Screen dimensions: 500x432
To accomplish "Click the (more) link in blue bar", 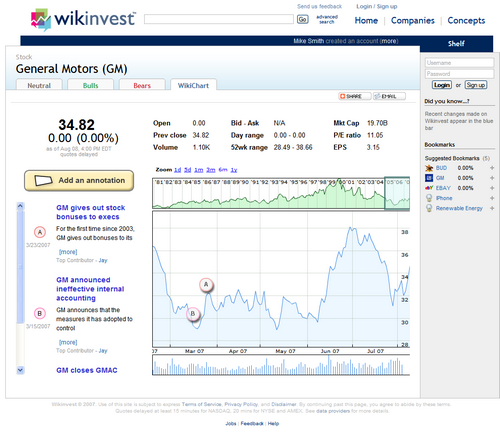I will coord(389,41).
